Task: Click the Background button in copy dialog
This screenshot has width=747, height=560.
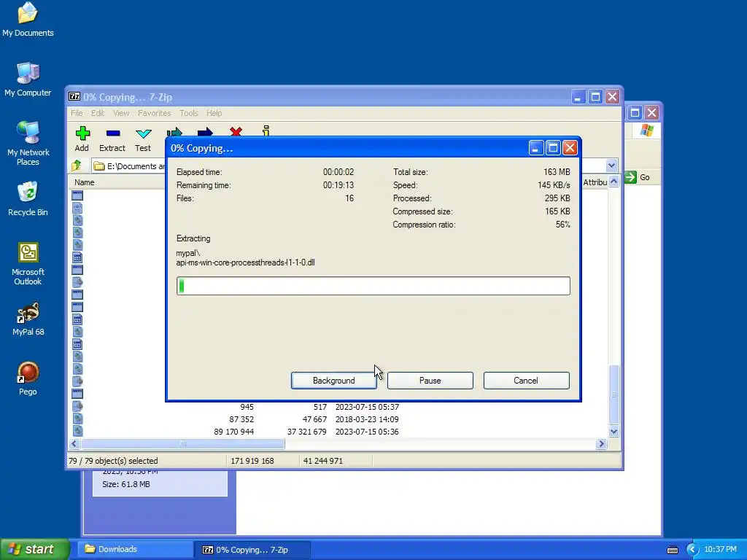Action: [334, 381]
